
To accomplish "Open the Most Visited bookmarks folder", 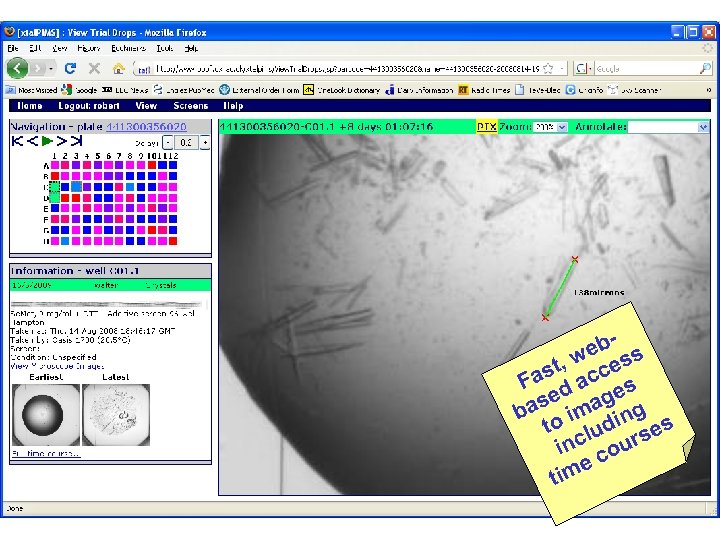I will [31, 90].
